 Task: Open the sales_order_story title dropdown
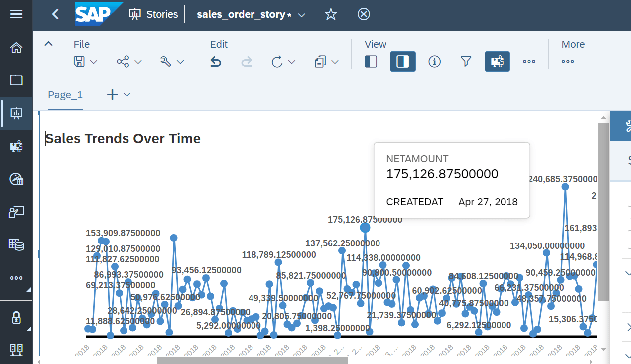(301, 14)
